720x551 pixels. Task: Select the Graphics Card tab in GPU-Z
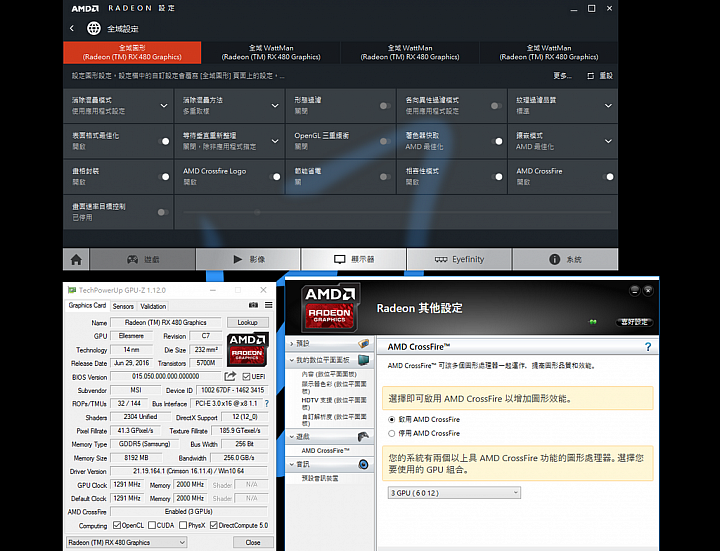[87, 305]
